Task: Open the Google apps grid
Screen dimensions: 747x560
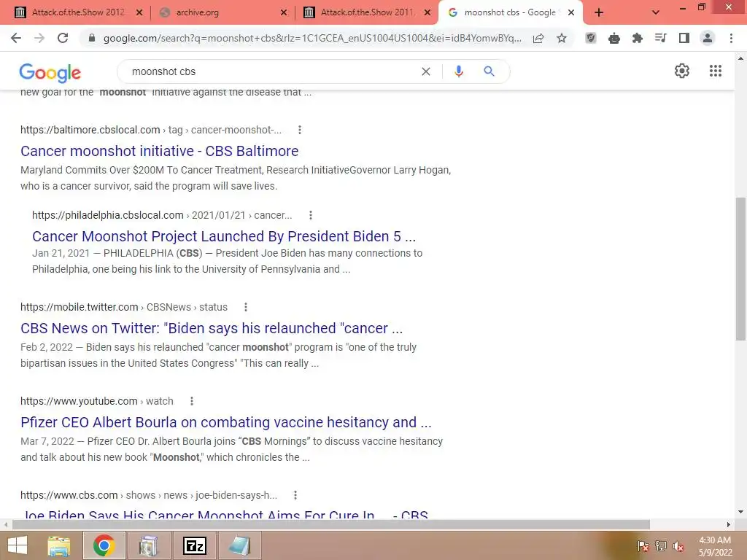Action: pyautogui.click(x=716, y=71)
